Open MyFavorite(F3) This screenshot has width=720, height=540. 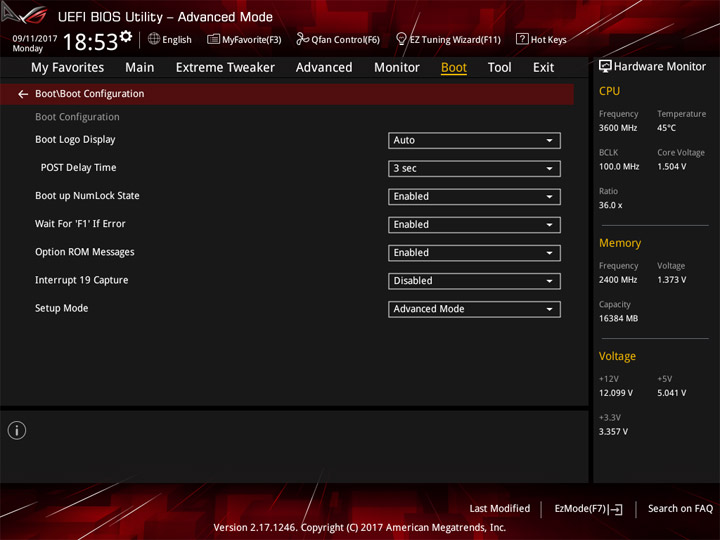244,39
